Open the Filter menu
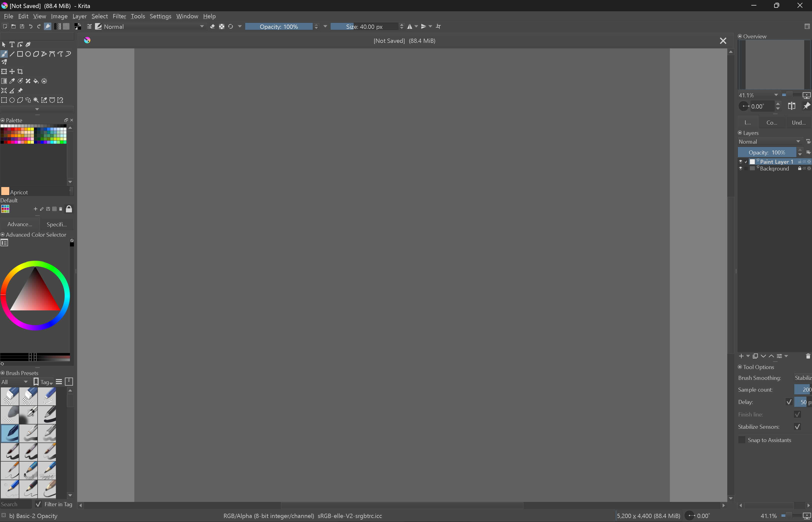This screenshot has width=812, height=522. pos(119,16)
